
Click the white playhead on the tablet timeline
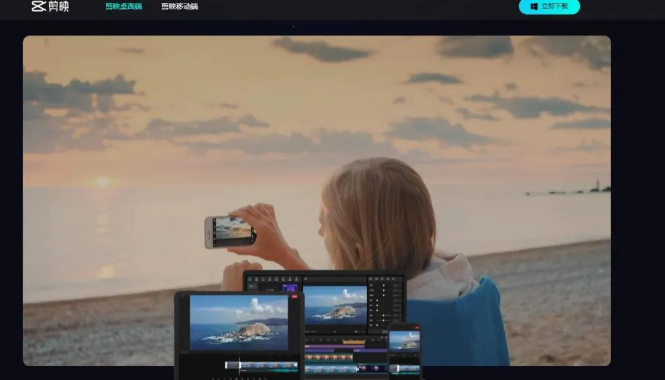click(240, 365)
